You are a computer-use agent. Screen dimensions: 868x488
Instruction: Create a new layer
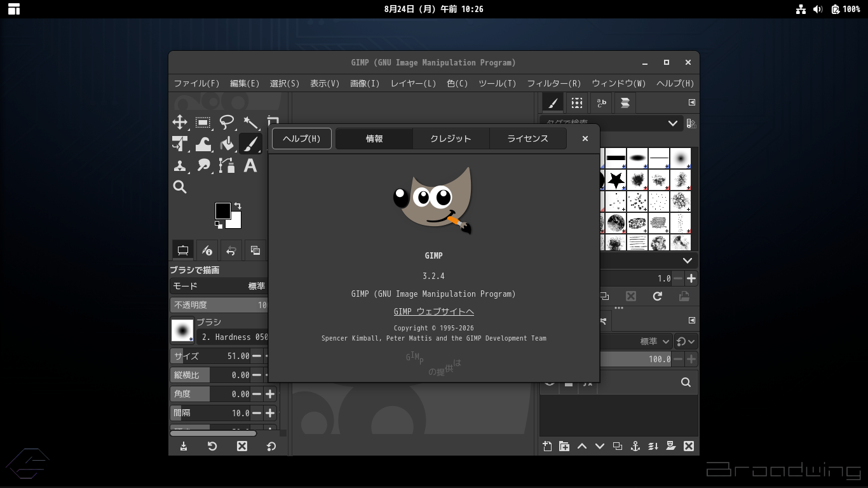pos(547,447)
